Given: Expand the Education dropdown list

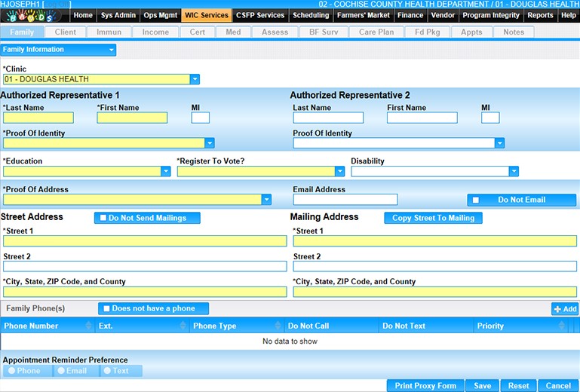Looking at the screenshot, I should click(x=166, y=172).
